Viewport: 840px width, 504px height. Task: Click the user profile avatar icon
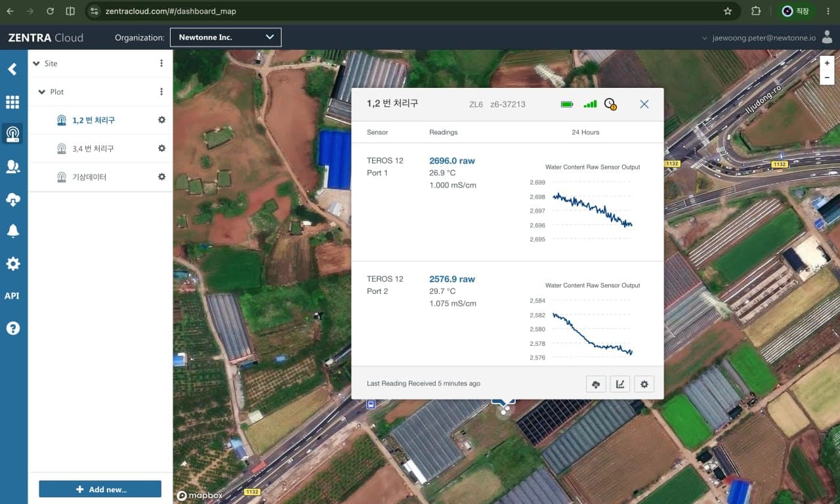(x=827, y=37)
